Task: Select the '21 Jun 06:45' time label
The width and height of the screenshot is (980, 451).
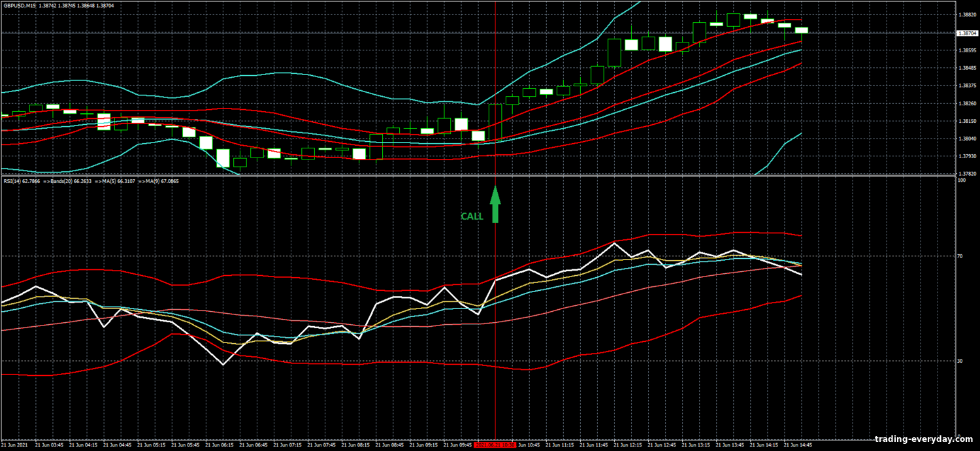Action: [253, 445]
